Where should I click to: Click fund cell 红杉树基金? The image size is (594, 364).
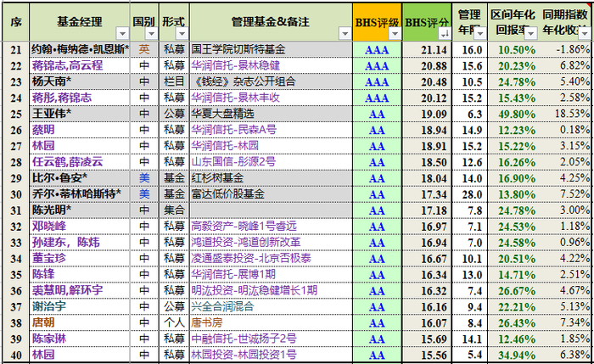[271, 178]
